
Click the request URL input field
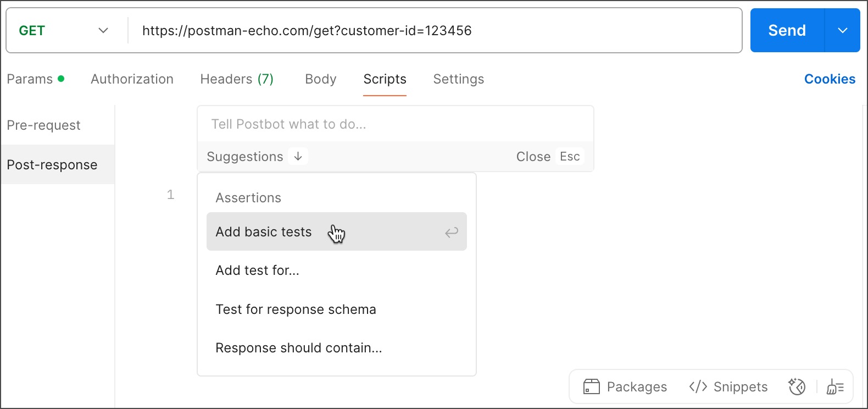tap(434, 31)
